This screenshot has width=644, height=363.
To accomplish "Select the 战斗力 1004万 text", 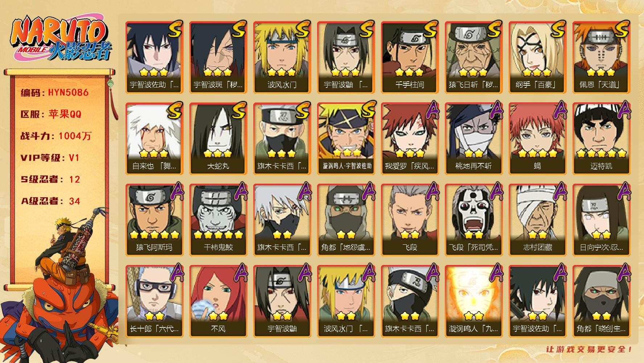I will tap(56, 136).
